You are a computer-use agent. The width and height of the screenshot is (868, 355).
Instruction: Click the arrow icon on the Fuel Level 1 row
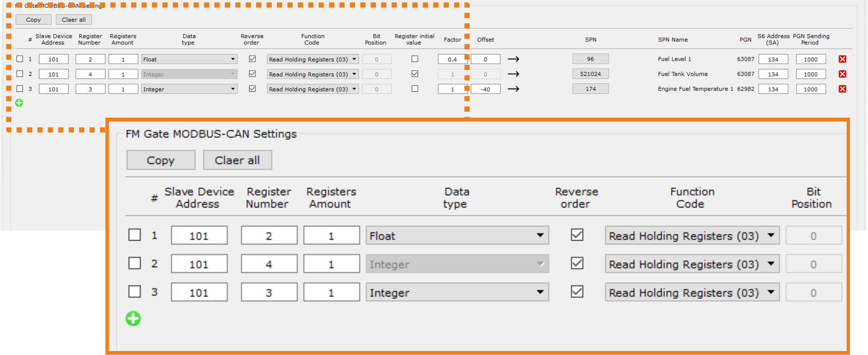(513, 59)
